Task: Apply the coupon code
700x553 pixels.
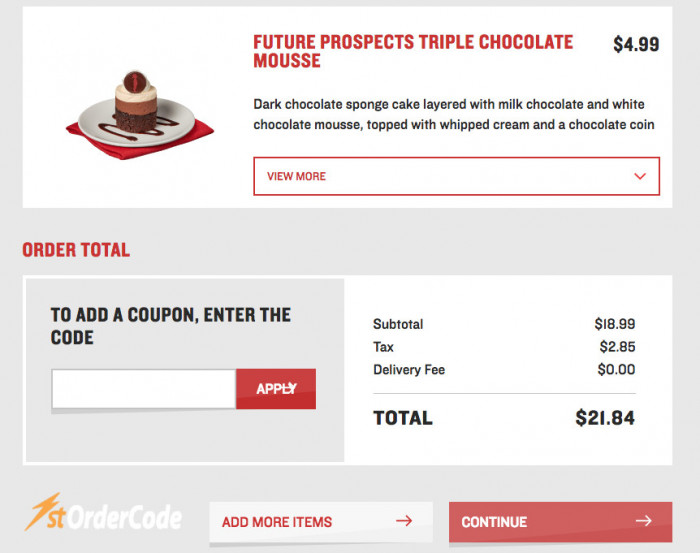Action: (x=276, y=389)
